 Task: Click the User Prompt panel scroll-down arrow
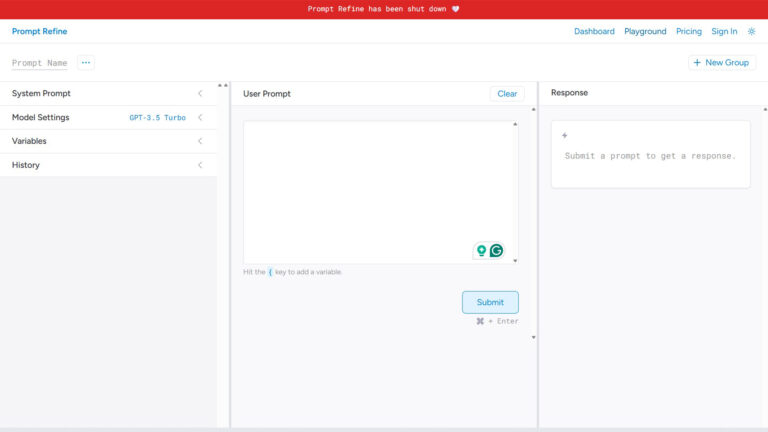tap(533, 337)
